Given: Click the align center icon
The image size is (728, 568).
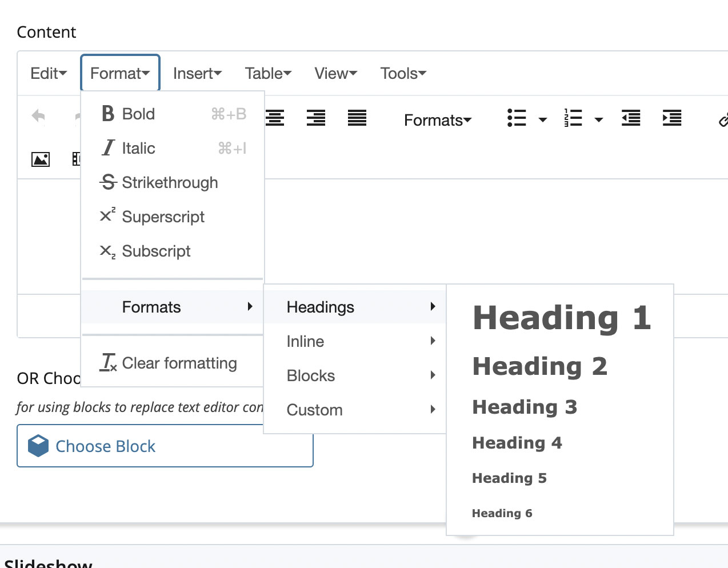Looking at the screenshot, I should point(275,118).
